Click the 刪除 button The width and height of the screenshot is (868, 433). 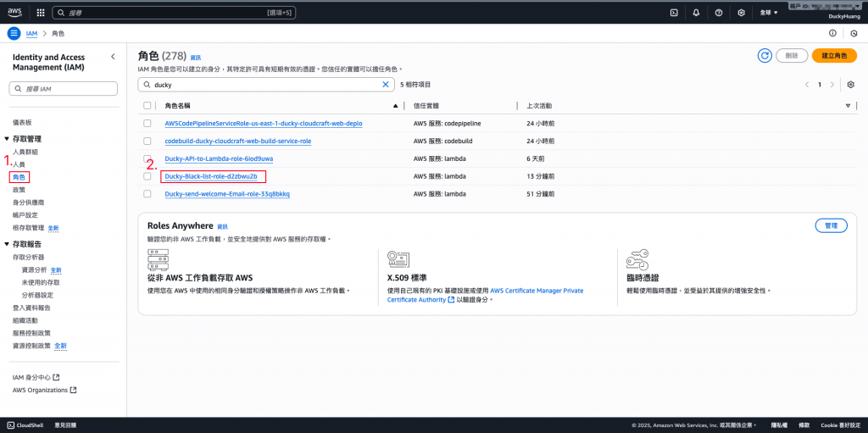[792, 56]
